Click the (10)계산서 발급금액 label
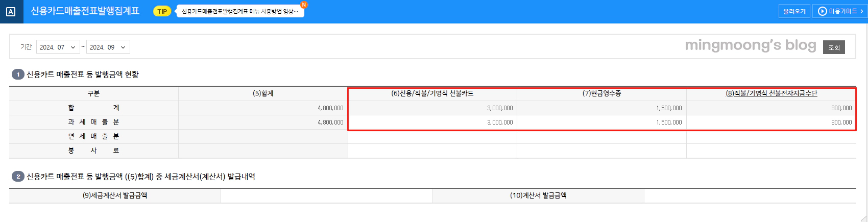 click(x=538, y=195)
